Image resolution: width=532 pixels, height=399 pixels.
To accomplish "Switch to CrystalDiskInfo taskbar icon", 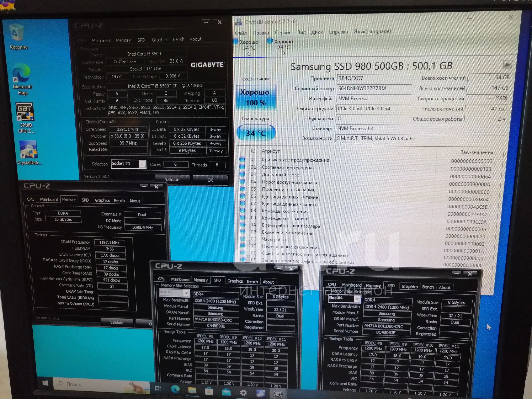I will 261,393.
